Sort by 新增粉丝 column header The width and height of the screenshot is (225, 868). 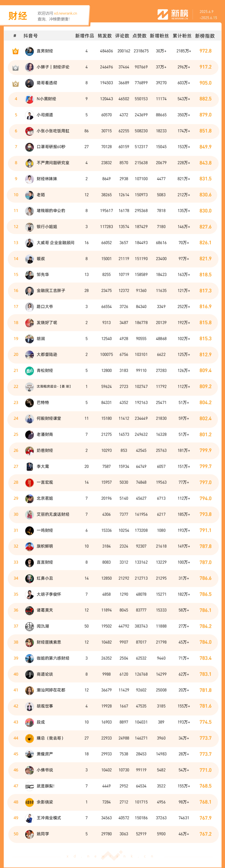pos(159,36)
